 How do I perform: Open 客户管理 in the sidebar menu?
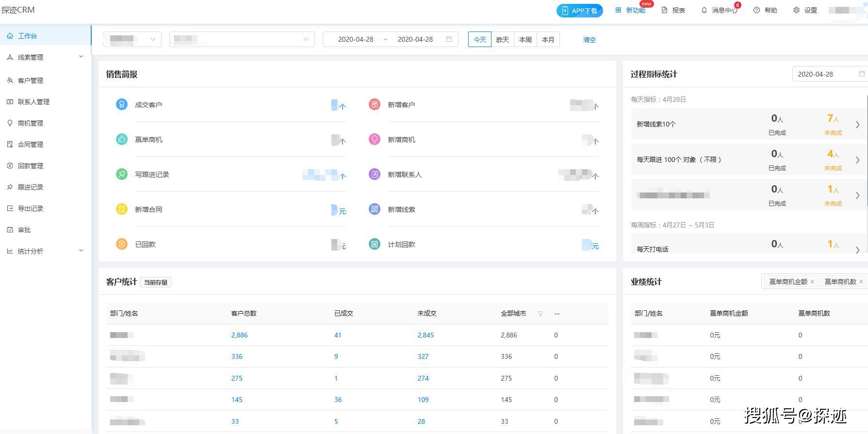46,80
